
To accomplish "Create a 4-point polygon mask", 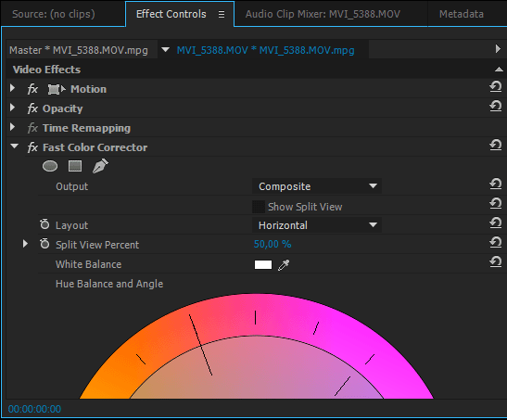I will pyautogui.click(x=75, y=166).
